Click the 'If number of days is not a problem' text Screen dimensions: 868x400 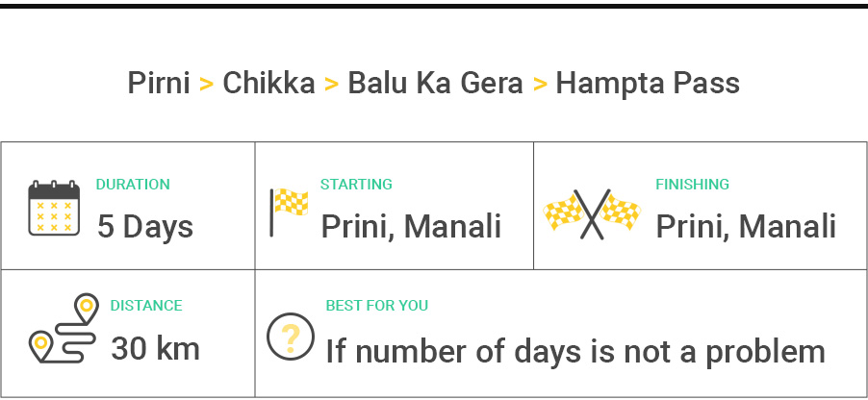pos(574,351)
